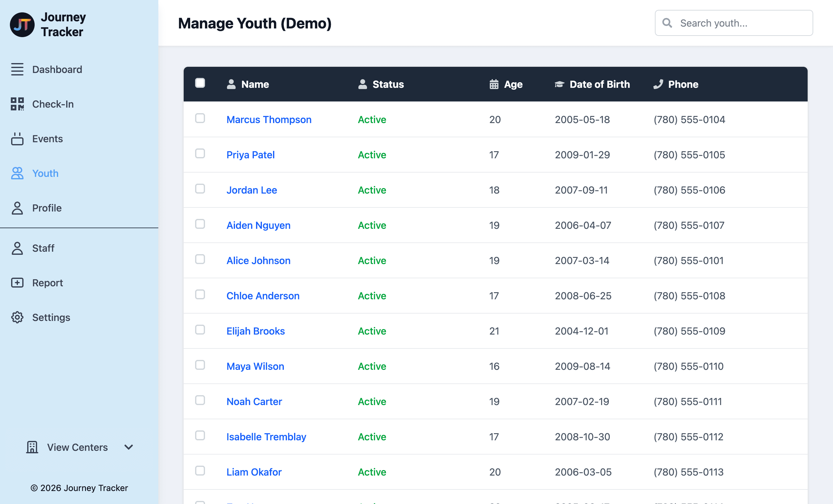Open Chloe Anderson's record
The image size is (833, 504).
click(263, 296)
